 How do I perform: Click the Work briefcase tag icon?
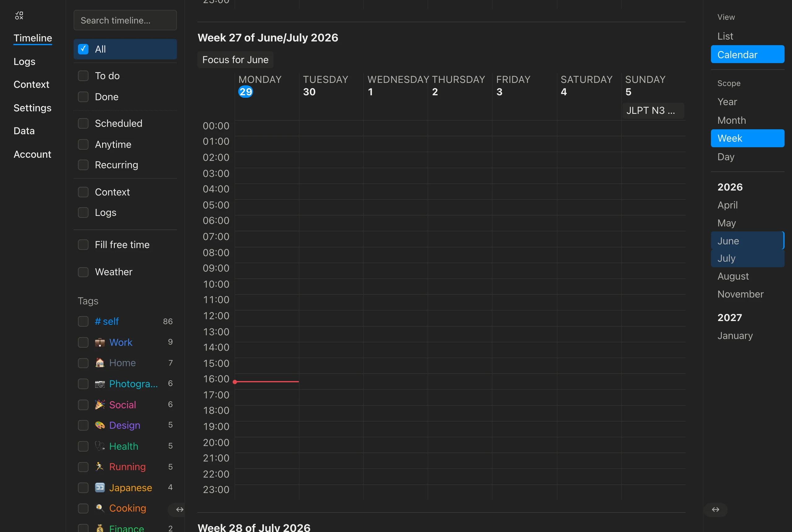[100, 342]
